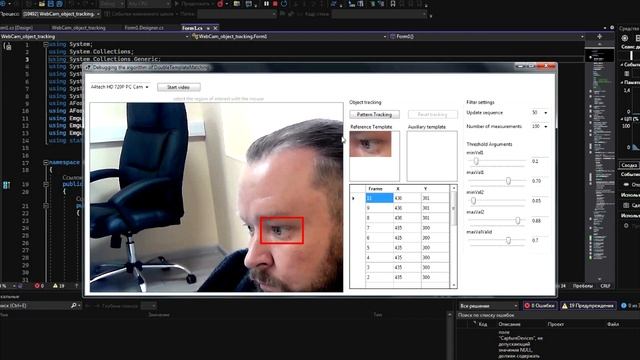The height and width of the screenshot is (360, 640).
Task: Collapse the namespace code block
Action: point(46,162)
